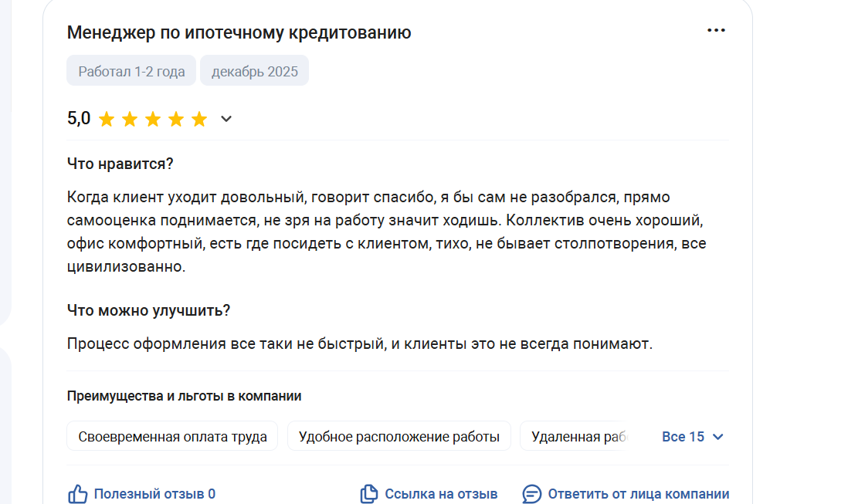Click the 'Работал 1-2 года' badge

[x=131, y=72]
